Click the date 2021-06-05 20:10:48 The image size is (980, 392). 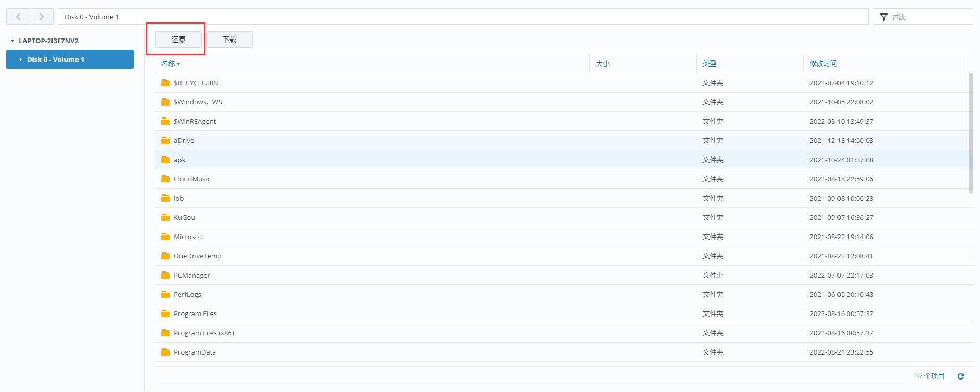pos(841,294)
